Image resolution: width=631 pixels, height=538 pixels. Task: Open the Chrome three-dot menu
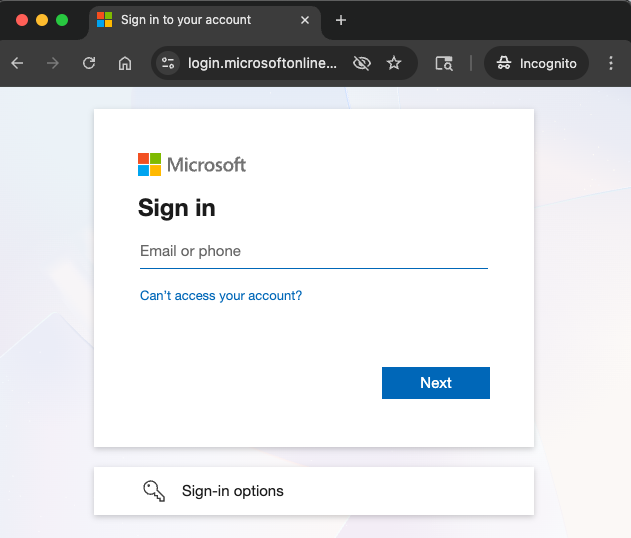point(611,63)
